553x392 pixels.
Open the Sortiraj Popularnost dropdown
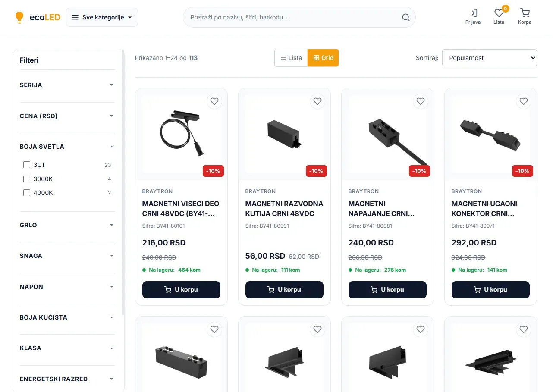point(490,58)
